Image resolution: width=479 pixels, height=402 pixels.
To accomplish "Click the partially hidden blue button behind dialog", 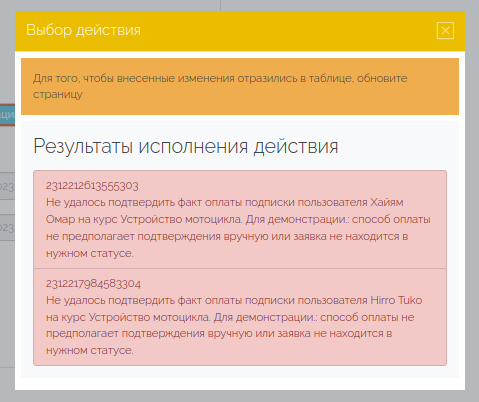I will [7, 115].
